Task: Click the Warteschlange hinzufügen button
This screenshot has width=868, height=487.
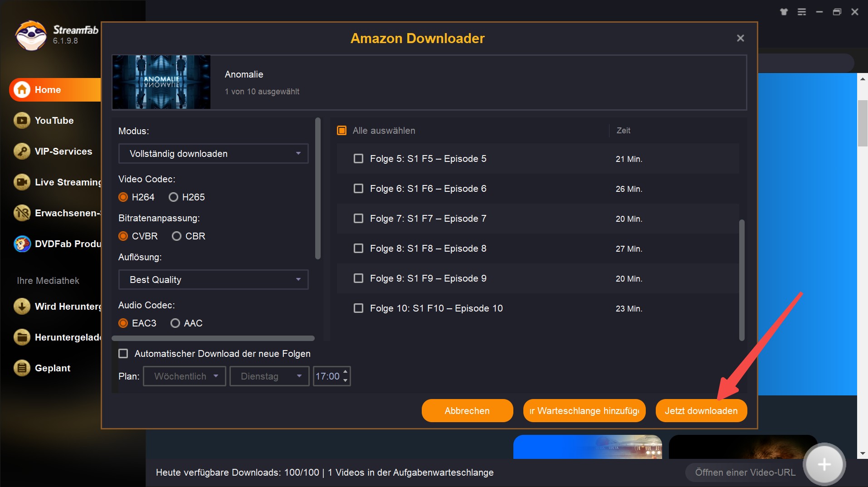Action: pyautogui.click(x=584, y=411)
